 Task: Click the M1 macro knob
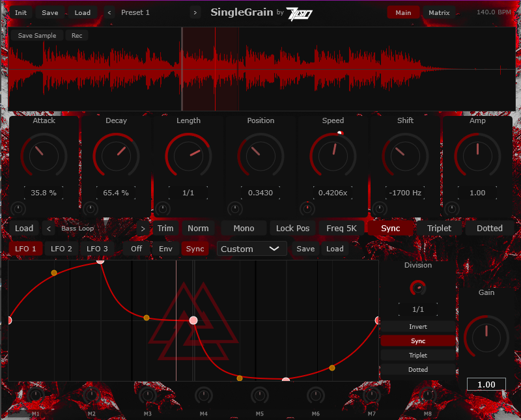click(35, 396)
